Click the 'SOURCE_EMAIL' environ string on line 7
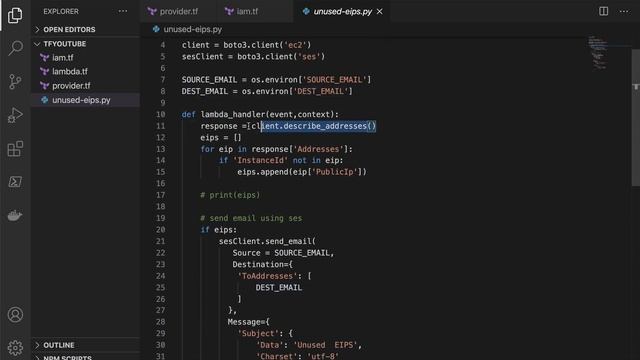This screenshot has width=640, height=360. point(334,80)
